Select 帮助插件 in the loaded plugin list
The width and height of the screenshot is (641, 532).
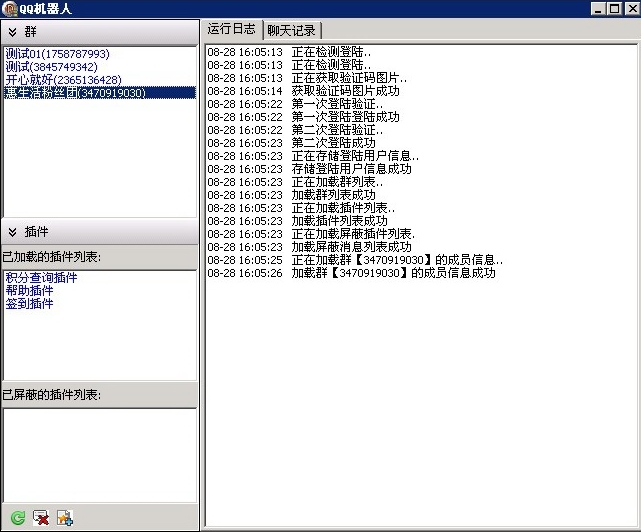29,291
